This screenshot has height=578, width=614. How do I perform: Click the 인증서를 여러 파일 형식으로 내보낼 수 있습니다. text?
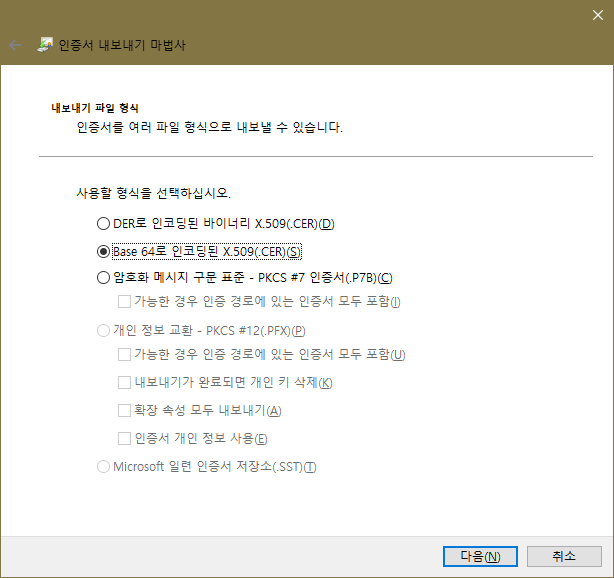coord(209,127)
